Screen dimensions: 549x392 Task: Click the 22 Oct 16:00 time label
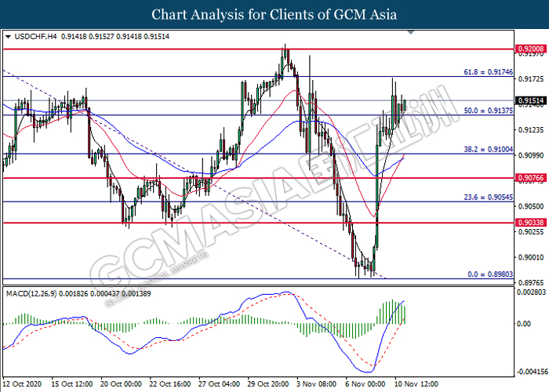click(170, 384)
